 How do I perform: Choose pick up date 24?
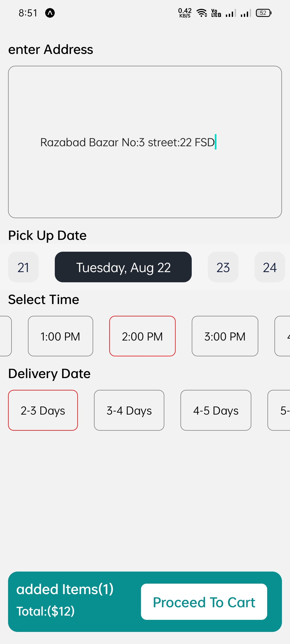tap(270, 267)
